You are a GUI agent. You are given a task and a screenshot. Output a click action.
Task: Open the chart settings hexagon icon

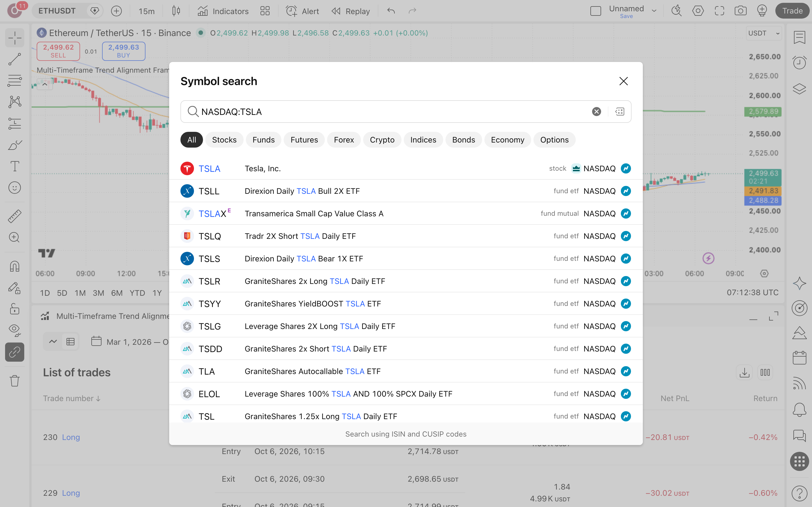[x=698, y=11]
